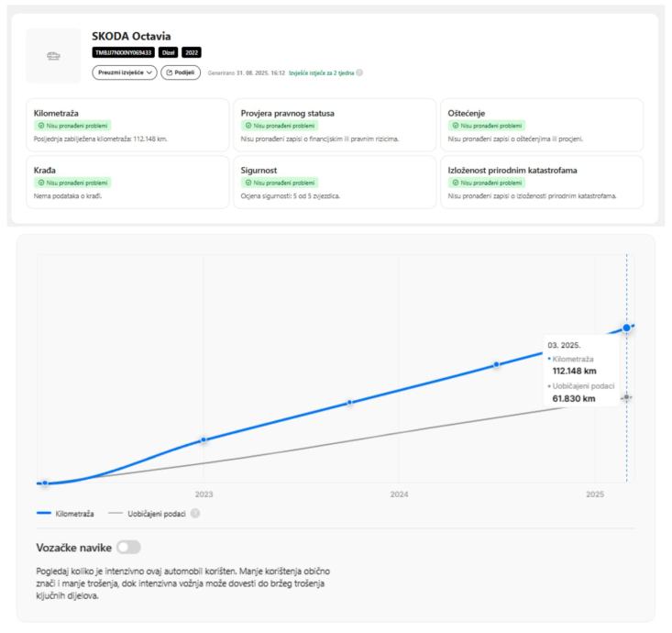Click the car placeholder thumbnail image

(x=55, y=56)
